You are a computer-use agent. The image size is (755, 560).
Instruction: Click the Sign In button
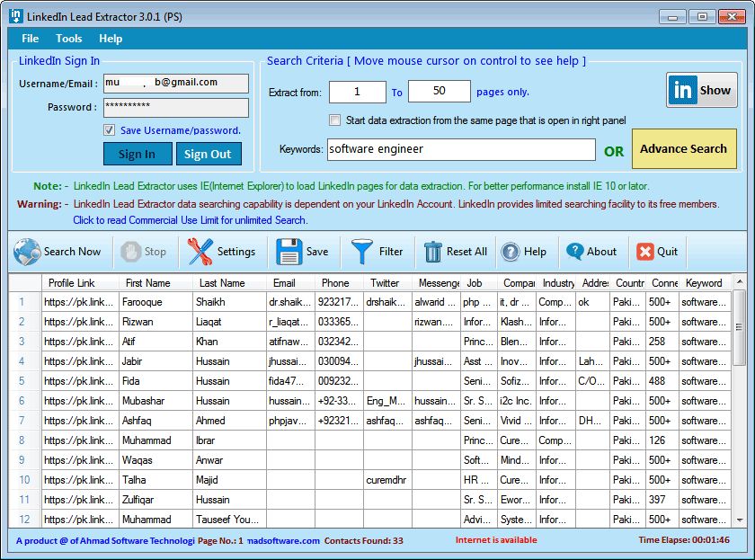[137, 154]
